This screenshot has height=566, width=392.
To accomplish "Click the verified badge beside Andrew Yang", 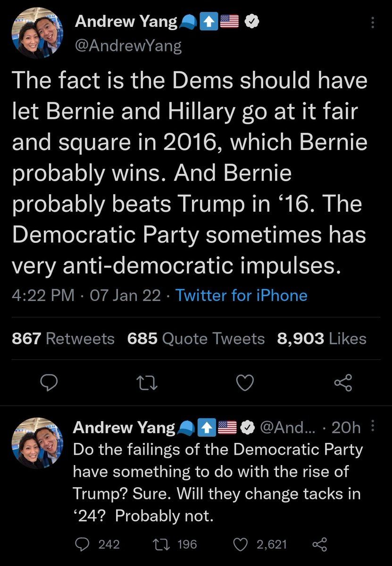I will [x=252, y=21].
